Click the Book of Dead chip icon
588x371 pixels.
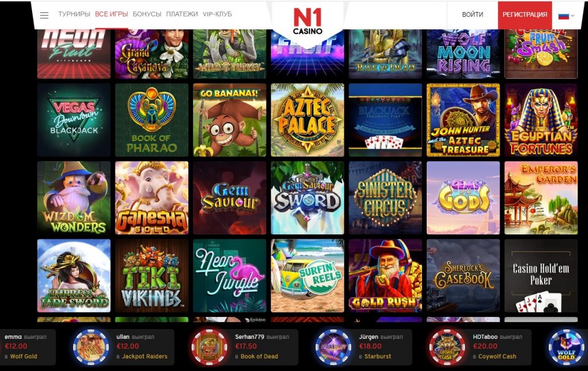[210, 347]
